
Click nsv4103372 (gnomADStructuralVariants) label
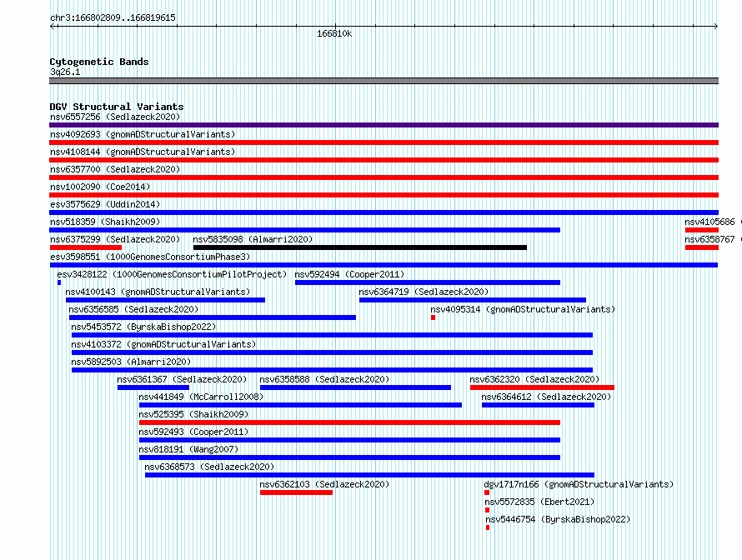coord(163,344)
